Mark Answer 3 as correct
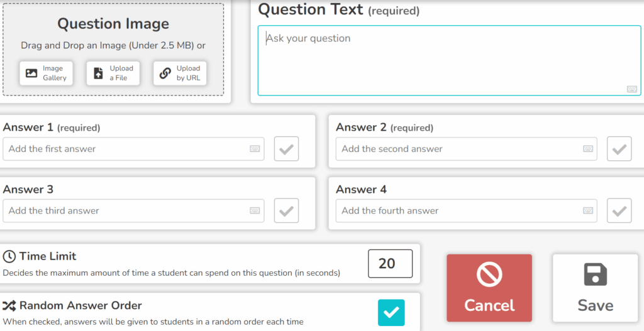This screenshot has height=331, width=644. tap(286, 211)
